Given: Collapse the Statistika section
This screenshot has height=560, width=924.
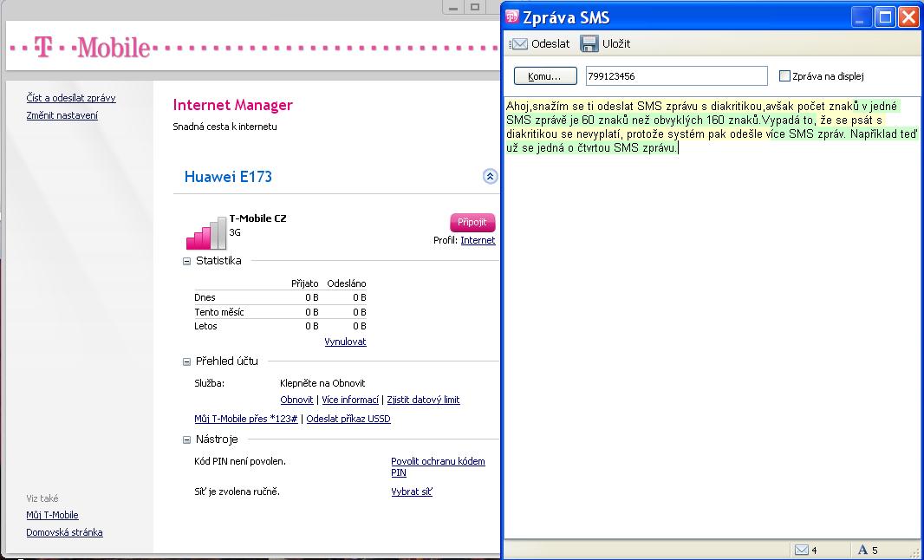Looking at the screenshot, I should pos(187,261).
